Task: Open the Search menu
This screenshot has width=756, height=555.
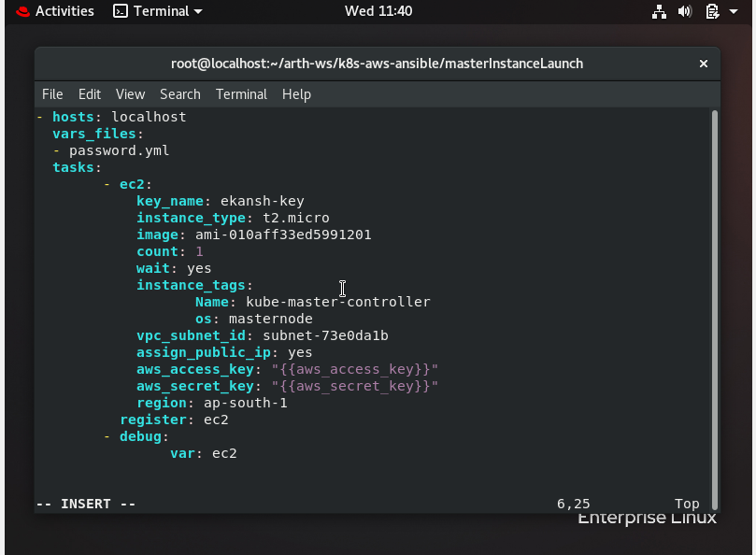Action: [x=179, y=93]
